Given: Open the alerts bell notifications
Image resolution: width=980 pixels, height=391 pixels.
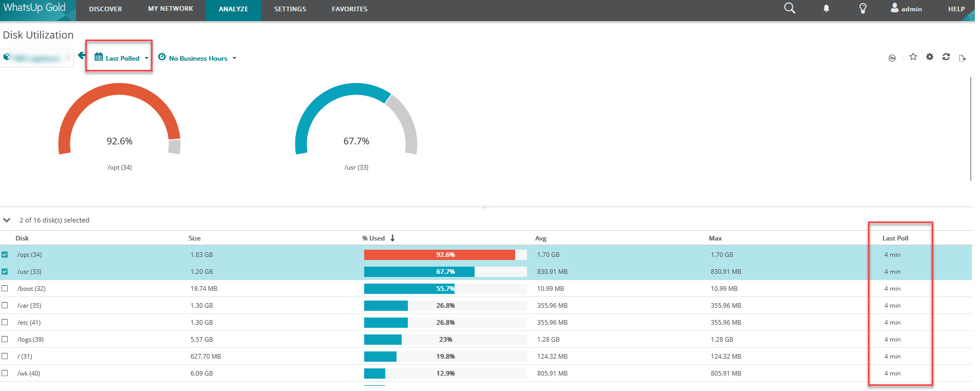Looking at the screenshot, I should (x=826, y=9).
